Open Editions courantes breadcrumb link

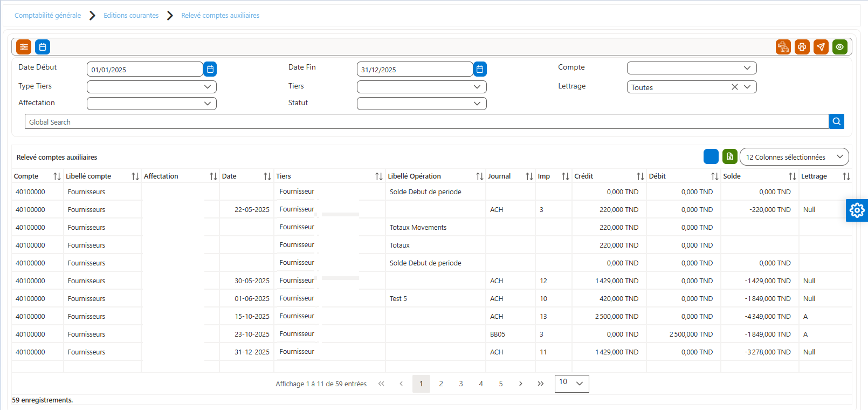click(131, 16)
